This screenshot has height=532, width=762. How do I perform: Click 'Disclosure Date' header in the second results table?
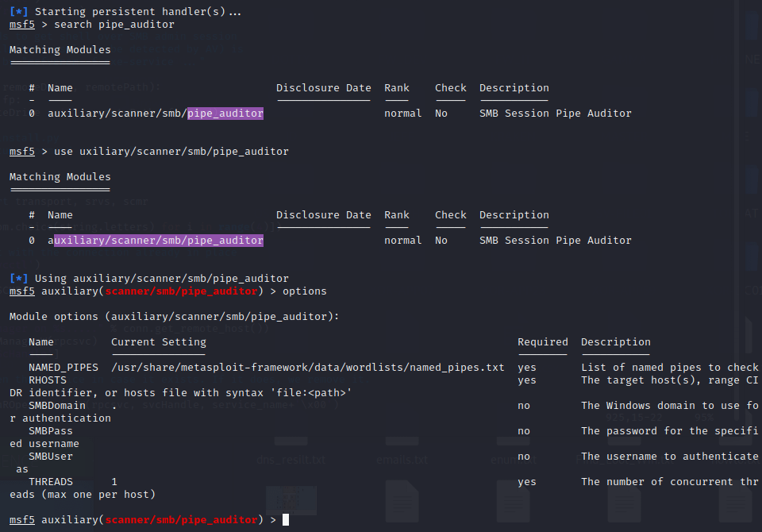(x=324, y=215)
